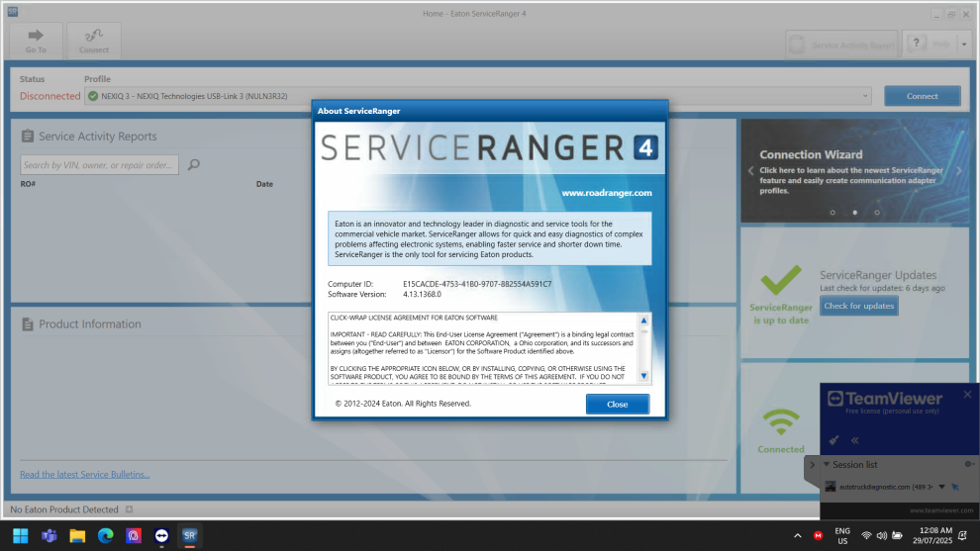This screenshot has height=551, width=980.
Task: Click the taskbar battery icon
Action: [x=898, y=536]
